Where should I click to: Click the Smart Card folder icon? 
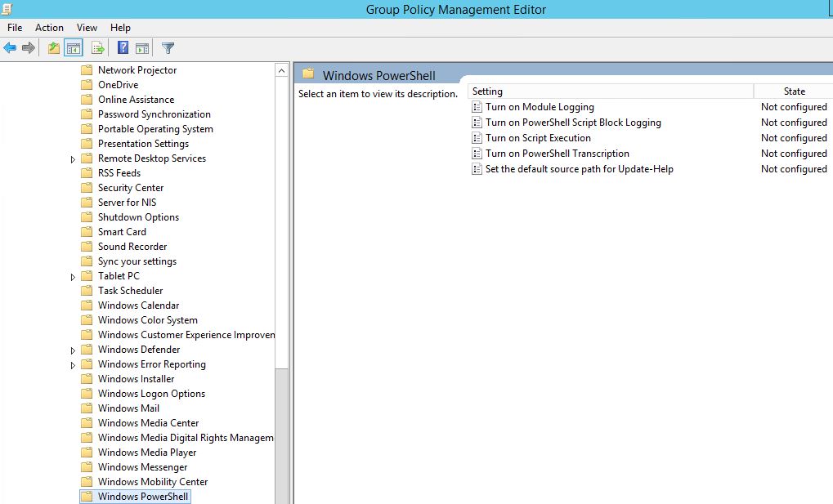pyautogui.click(x=87, y=232)
